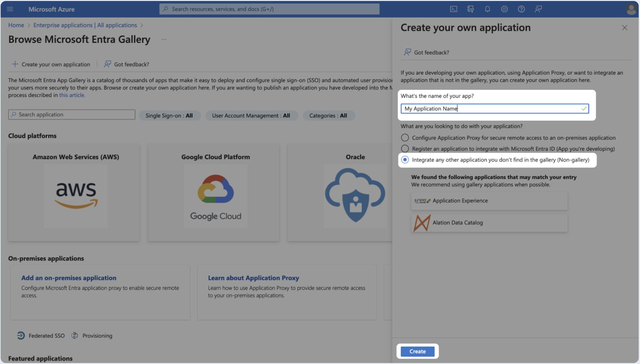Open the User Account Management filter
This screenshot has height=364, width=640.
pyautogui.click(x=251, y=116)
